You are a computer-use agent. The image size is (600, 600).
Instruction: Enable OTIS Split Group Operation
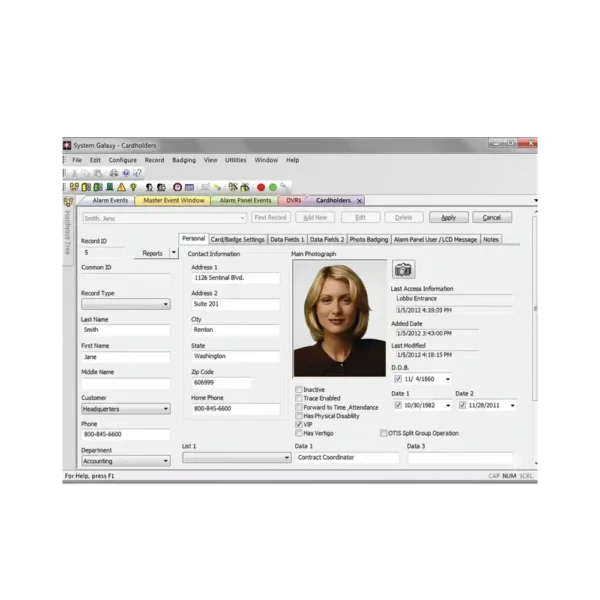[x=383, y=433]
